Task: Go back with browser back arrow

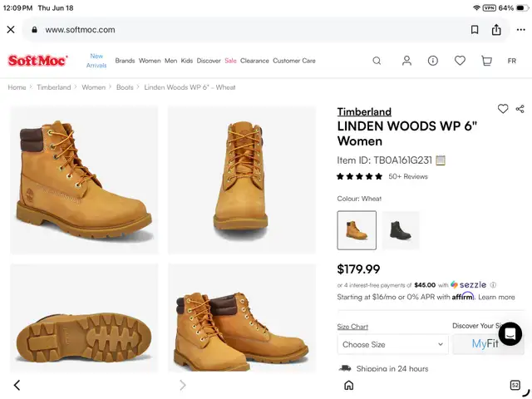Action: 17,385
